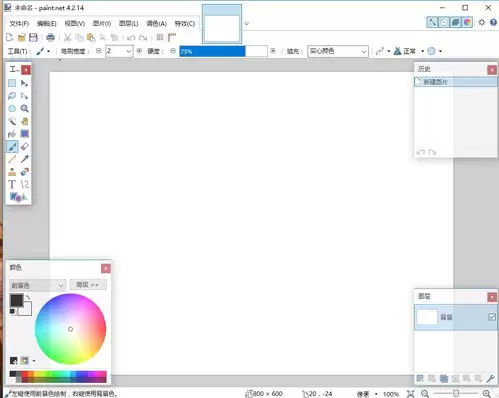
Task: Click the Save floppy disk icon
Action: [33, 37]
